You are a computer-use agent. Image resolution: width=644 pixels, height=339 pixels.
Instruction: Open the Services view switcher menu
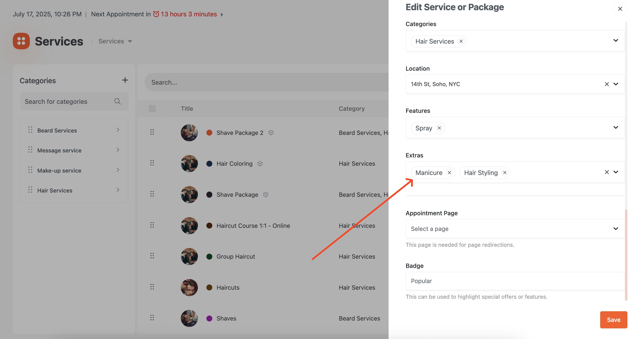pyautogui.click(x=115, y=41)
